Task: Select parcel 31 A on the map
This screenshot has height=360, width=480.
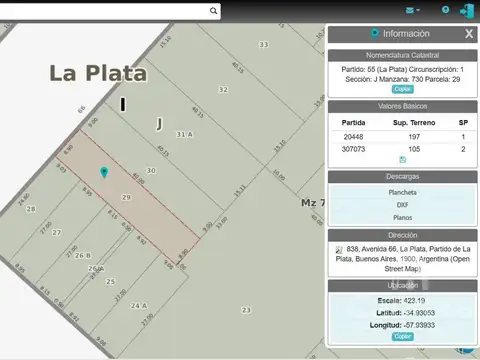Action: [184, 134]
